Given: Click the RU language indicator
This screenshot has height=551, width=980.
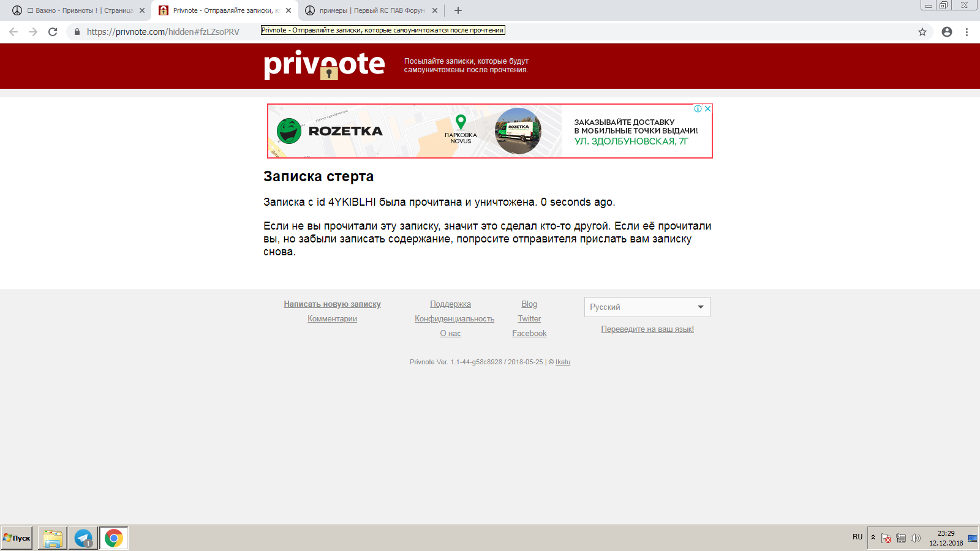Looking at the screenshot, I should pyautogui.click(x=858, y=537).
